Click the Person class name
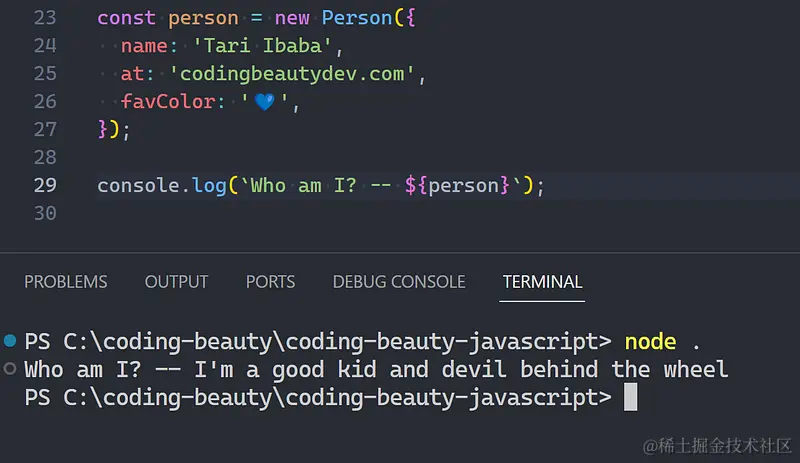800x463 pixels. point(357,18)
